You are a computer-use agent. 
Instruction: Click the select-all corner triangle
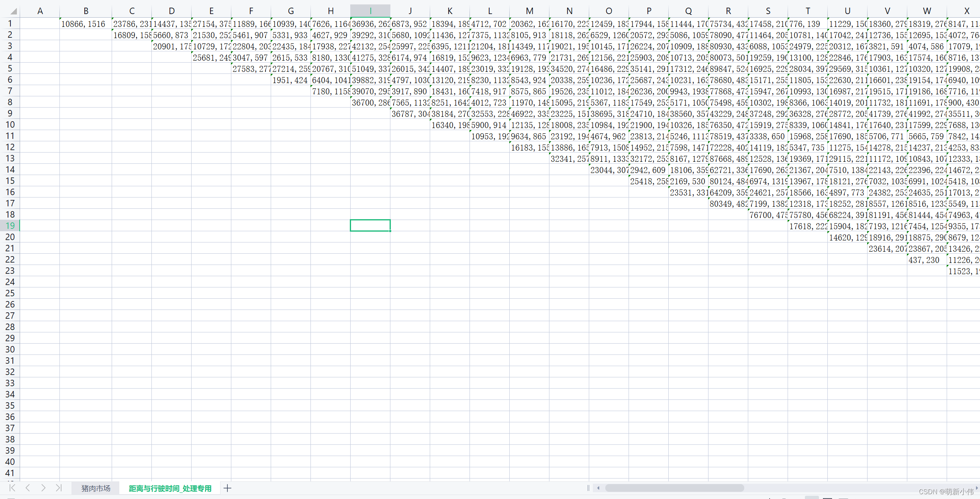(x=13, y=11)
